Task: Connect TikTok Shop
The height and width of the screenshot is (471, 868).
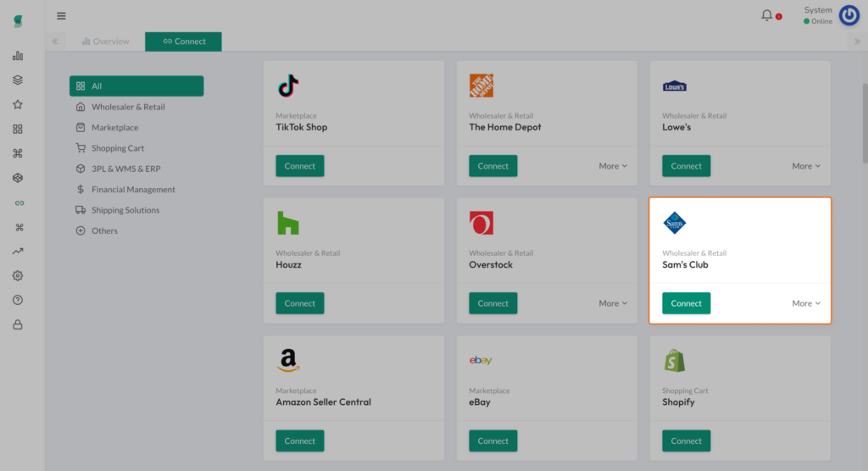Action: [x=300, y=166]
